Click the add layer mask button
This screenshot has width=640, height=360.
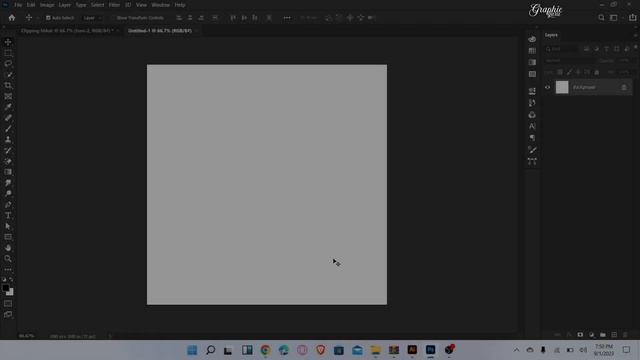click(580, 335)
